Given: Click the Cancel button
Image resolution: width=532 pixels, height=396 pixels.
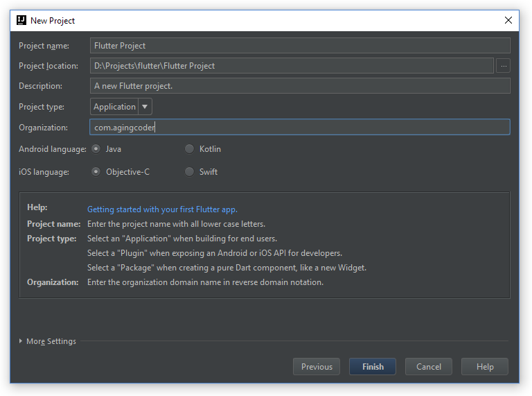Looking at the screenshot, I should tap(429, 367).
